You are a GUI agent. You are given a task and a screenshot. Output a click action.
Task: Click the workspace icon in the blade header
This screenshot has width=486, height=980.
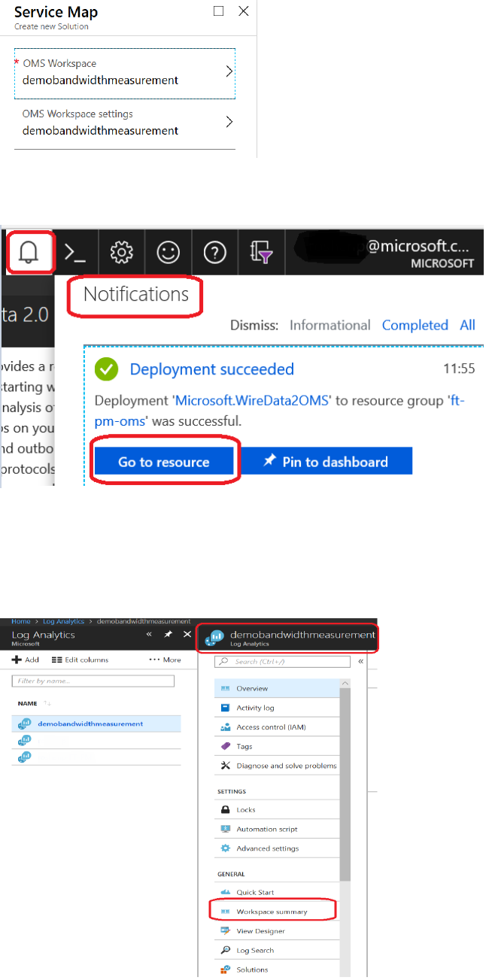click(x=214, y=639)
